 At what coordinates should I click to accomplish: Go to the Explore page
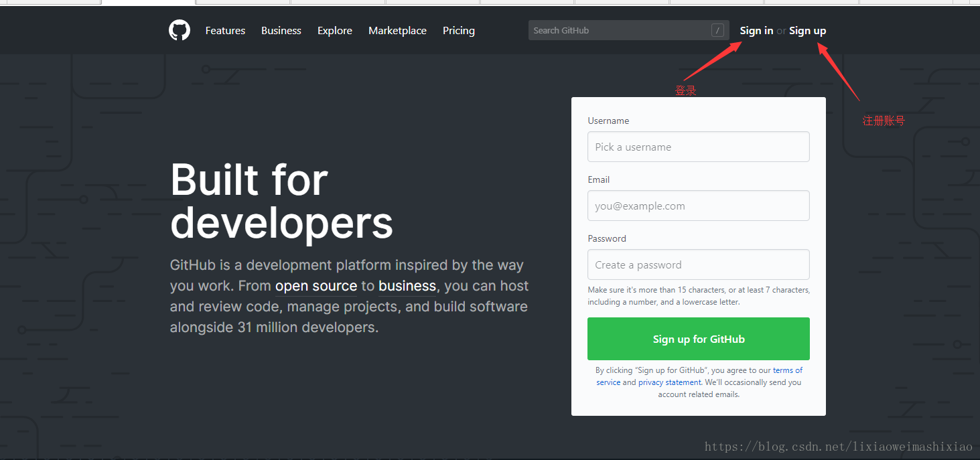tap(335, 31)
